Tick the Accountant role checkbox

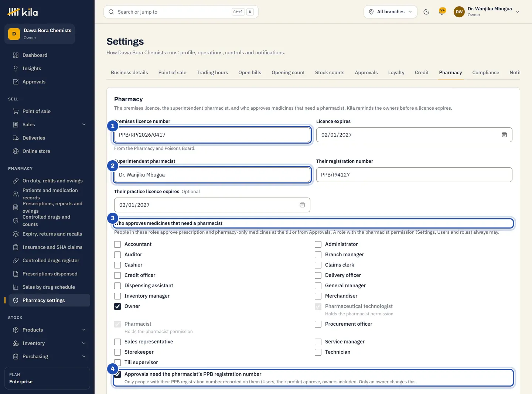click(117, 244)
